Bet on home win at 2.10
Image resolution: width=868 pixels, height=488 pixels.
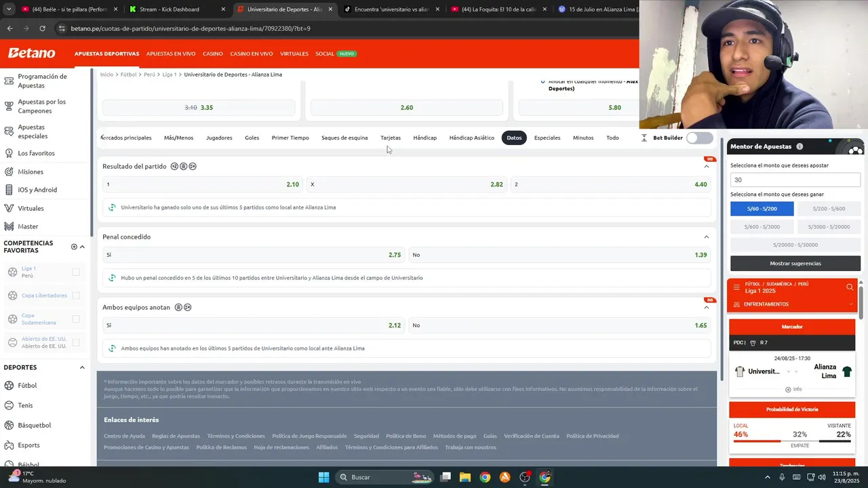click(x=203, y=184)
